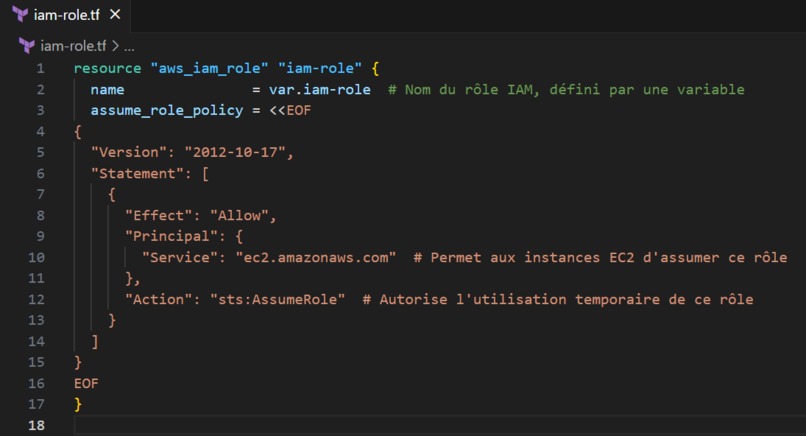This screenshot has height=436, width=806.
Task: Click "Service" key on line 10
Action: tap(179, 257)
